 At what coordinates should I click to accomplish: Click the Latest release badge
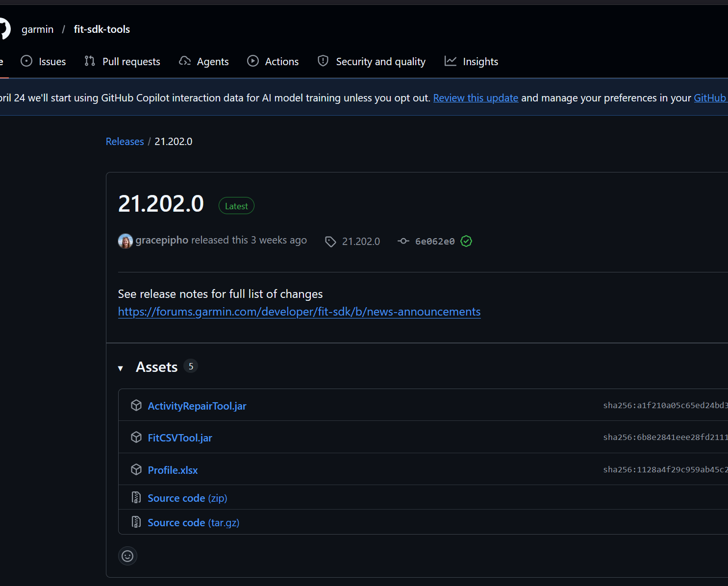(236, 206)
